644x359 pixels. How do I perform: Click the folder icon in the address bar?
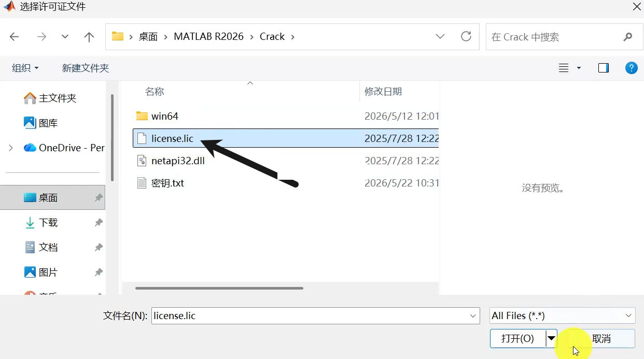[118, 36]
